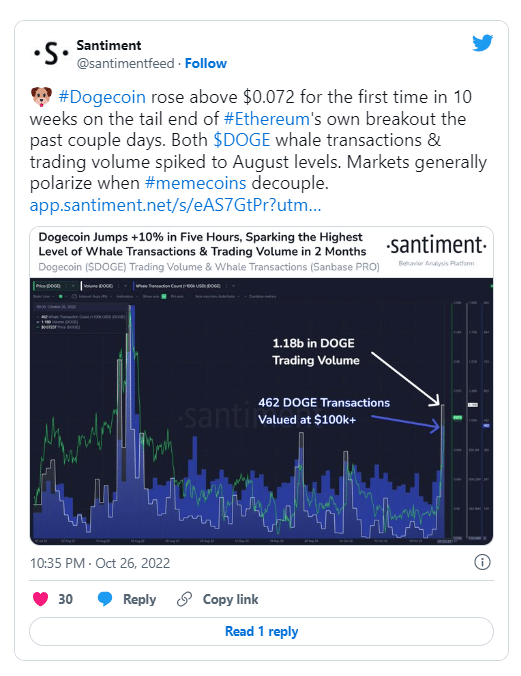Viewport: 521px width, 676px height.
Task: Select the Volume (DOGE) metric tab
Action: [x=98, y=286]
